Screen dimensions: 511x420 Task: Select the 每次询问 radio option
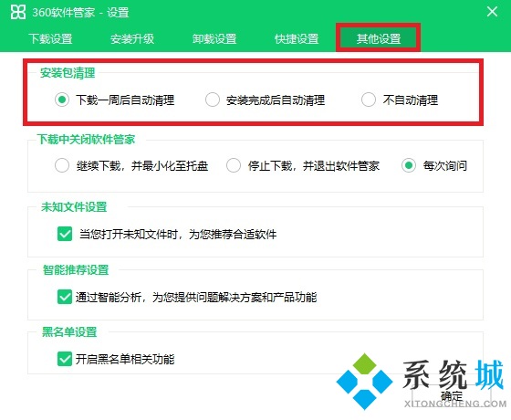[x=409, y=165]
